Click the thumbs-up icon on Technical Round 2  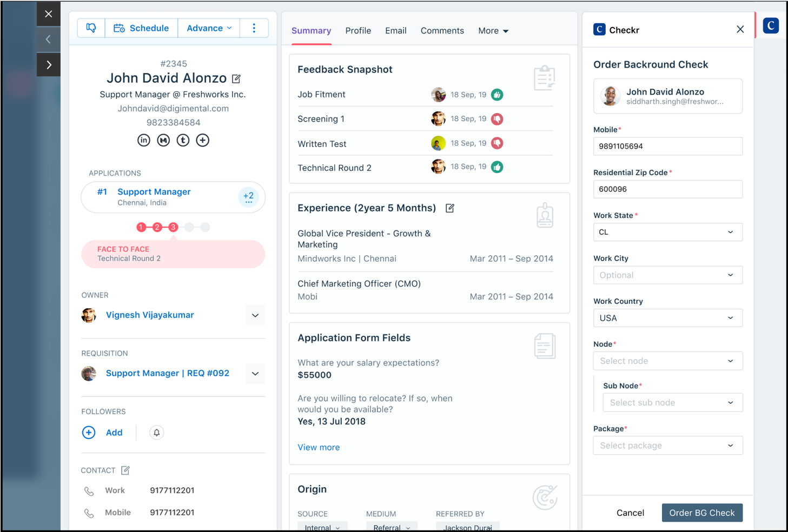click(497, 167)
